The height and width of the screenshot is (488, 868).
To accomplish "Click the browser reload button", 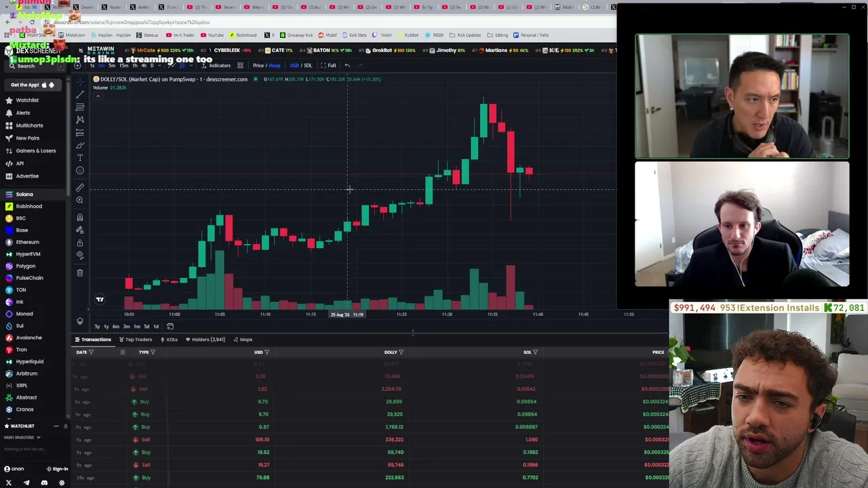I will (x=32, y=22).
